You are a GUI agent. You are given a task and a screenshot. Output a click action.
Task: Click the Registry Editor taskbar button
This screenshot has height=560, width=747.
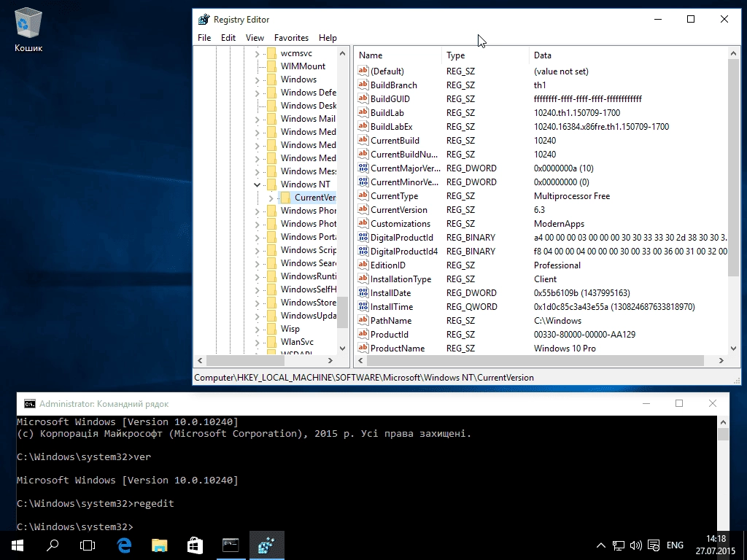pos(266,545)
